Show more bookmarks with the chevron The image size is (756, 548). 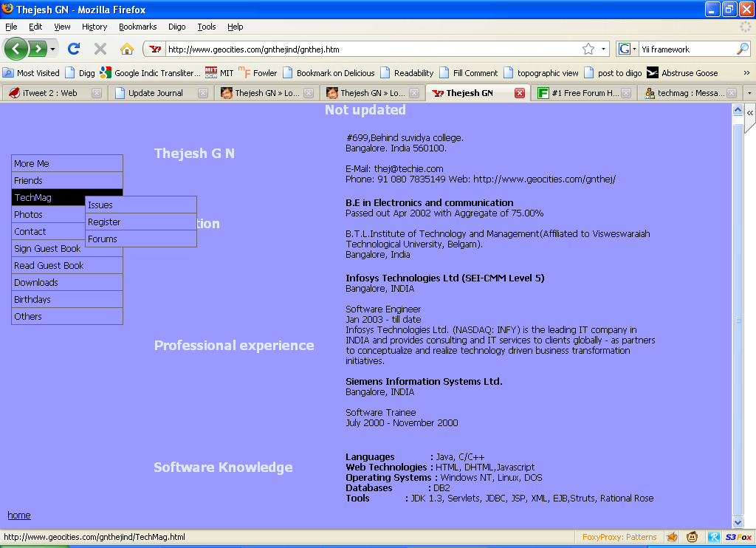746,73
